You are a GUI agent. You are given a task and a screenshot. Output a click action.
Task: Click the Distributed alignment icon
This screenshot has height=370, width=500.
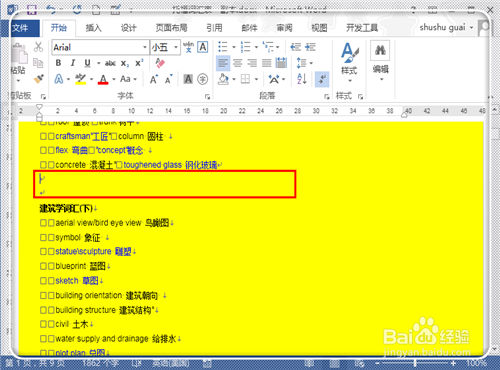pos(281,63)
